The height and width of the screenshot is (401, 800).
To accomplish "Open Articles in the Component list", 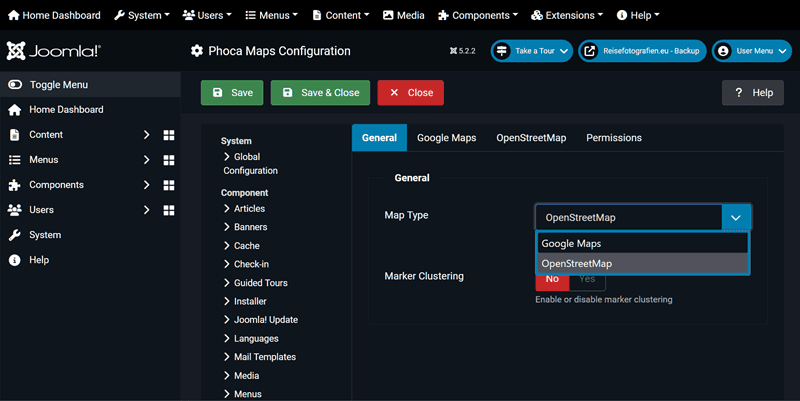I will coord(249,209).
